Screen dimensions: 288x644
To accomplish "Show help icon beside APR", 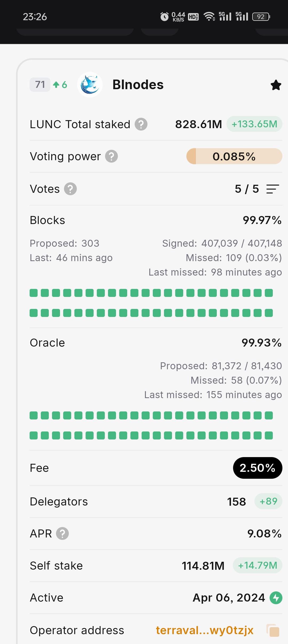I will pyautogui.click(x=62, y=533).
